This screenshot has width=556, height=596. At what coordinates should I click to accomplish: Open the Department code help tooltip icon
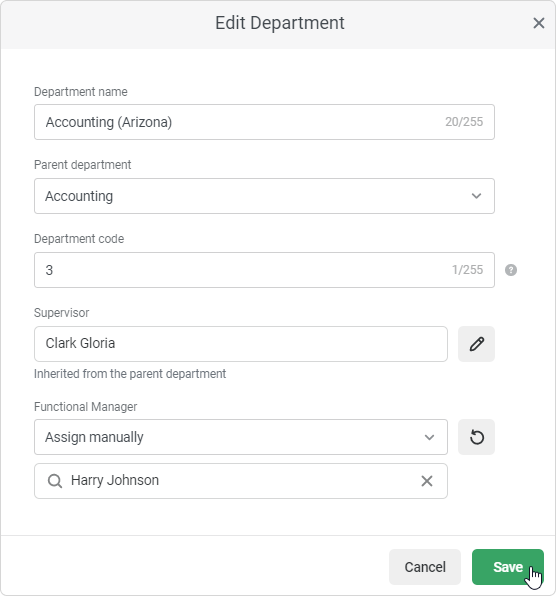511,270
